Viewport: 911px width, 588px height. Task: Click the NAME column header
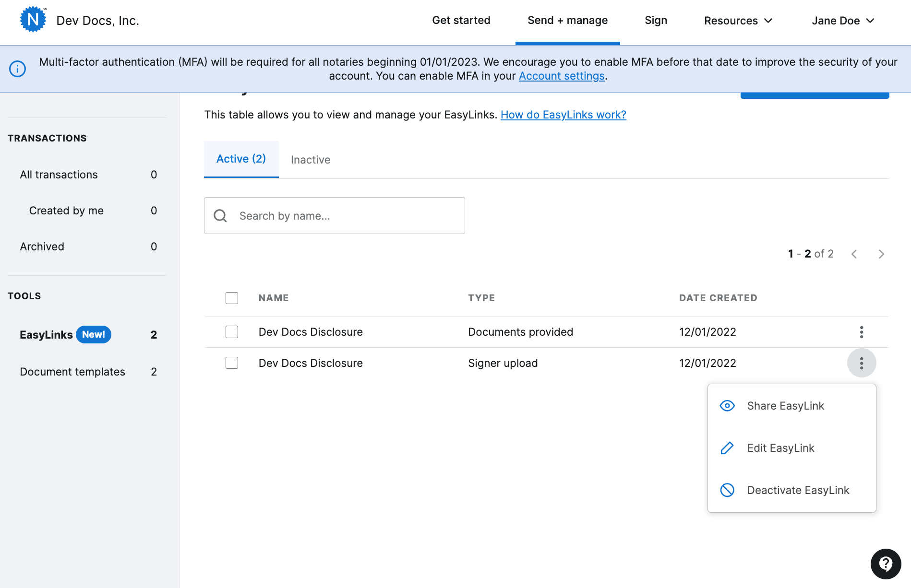274,298
